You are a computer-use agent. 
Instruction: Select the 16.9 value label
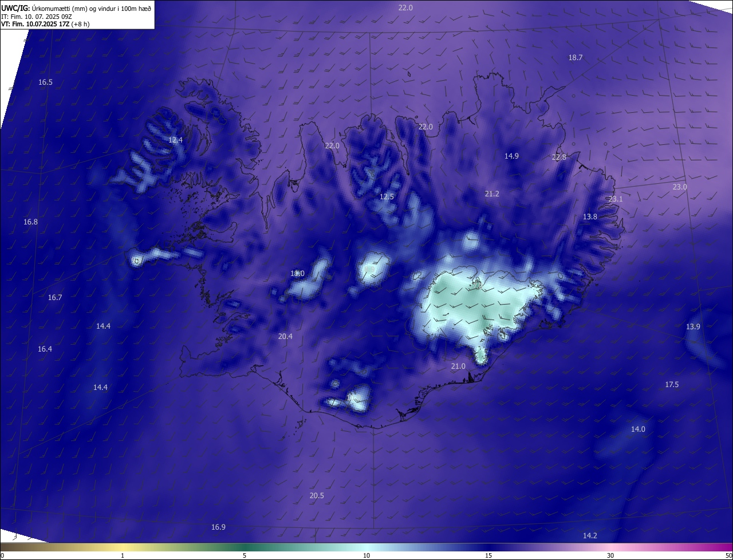tap(218, 527)
